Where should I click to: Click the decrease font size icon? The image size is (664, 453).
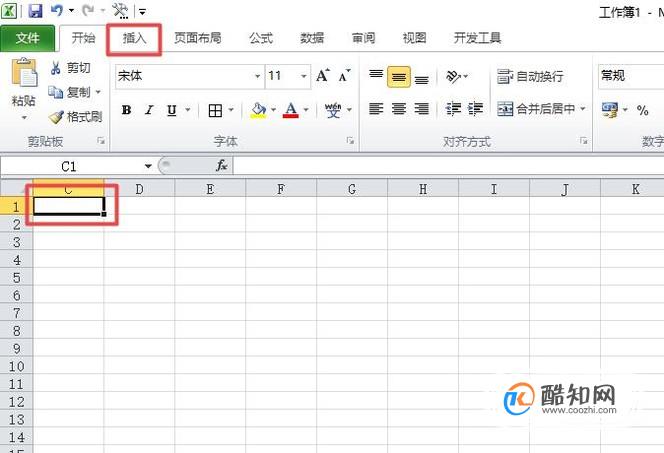[x=345, y=76]
